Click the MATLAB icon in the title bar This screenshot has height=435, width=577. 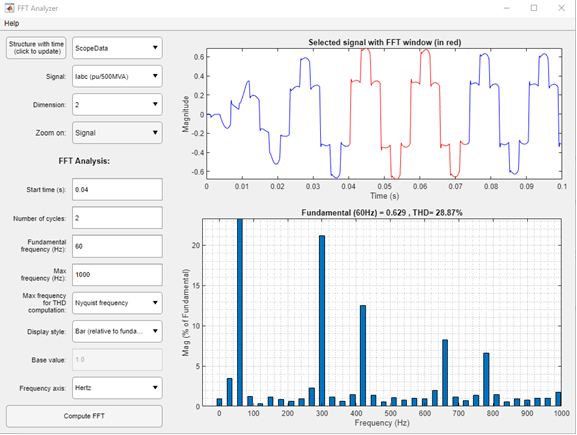[9, 8]
